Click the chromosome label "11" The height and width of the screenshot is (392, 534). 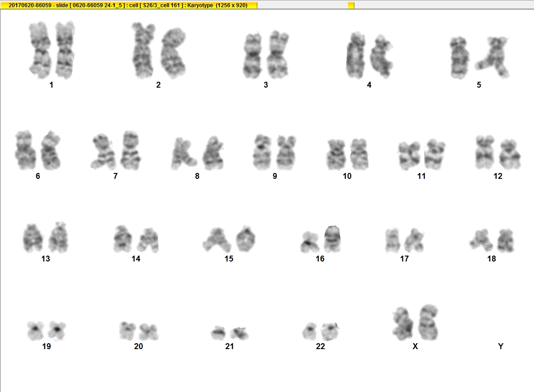[421, 176]
